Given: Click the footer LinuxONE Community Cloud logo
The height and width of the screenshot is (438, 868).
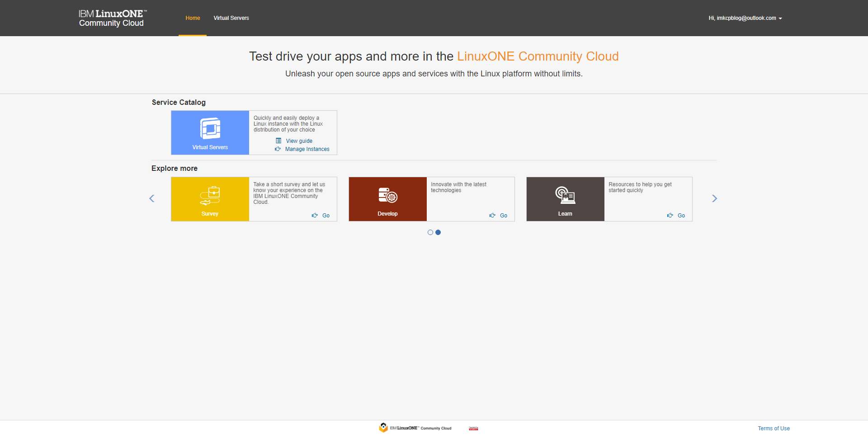Looking at the screenshot, I should 415,428.
